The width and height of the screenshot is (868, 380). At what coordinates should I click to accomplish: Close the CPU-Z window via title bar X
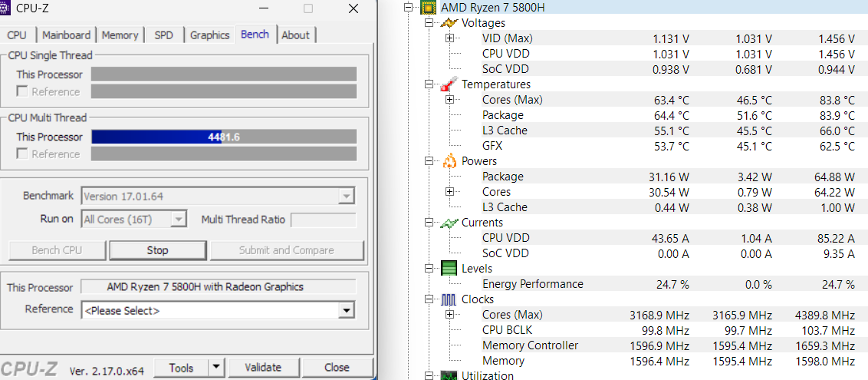pos(353,8)
